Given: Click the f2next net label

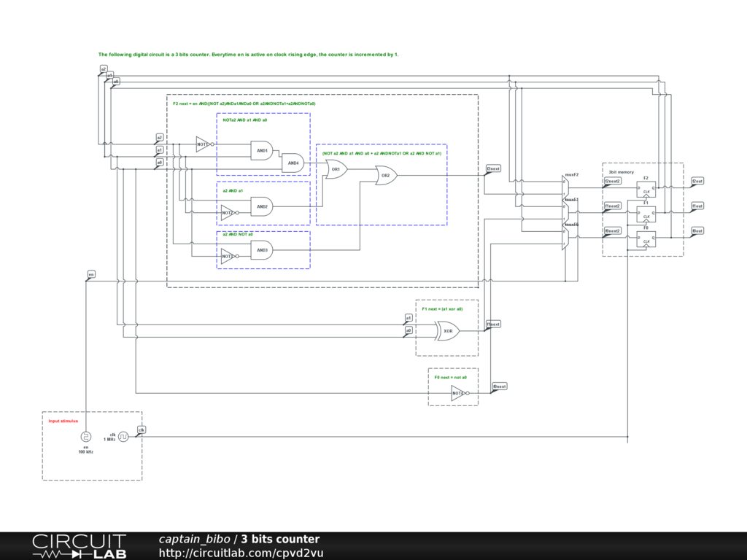Looking at the screenshot, I should point(493,168).
